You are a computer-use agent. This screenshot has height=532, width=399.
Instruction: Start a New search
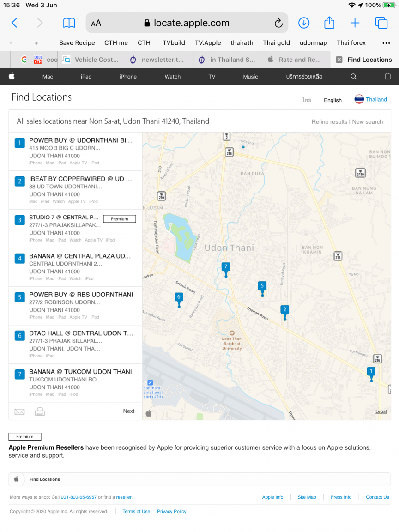point(368,122)
